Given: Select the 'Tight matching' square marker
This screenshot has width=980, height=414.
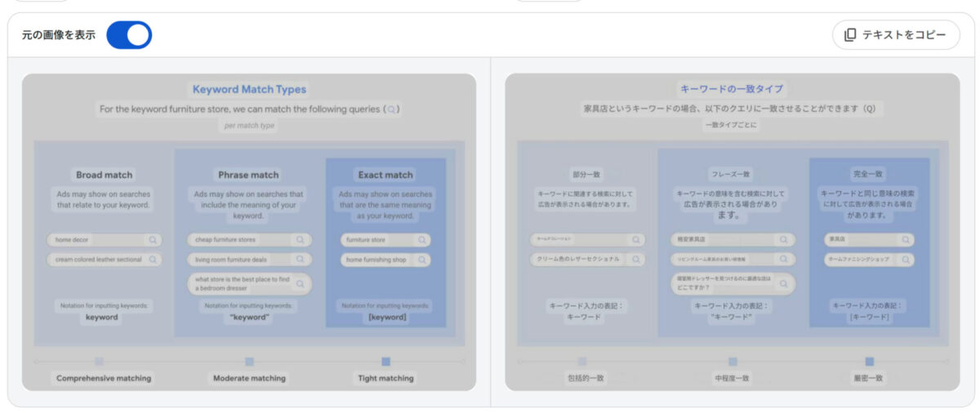Looking at the screenshot, I should click(x=385, y=361).
